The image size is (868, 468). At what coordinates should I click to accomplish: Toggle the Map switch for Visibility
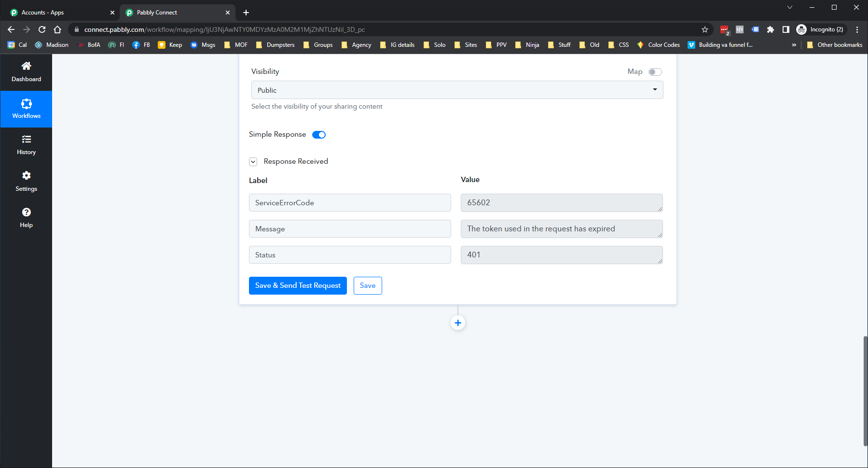pyautogui.click(x=655, y=72)
